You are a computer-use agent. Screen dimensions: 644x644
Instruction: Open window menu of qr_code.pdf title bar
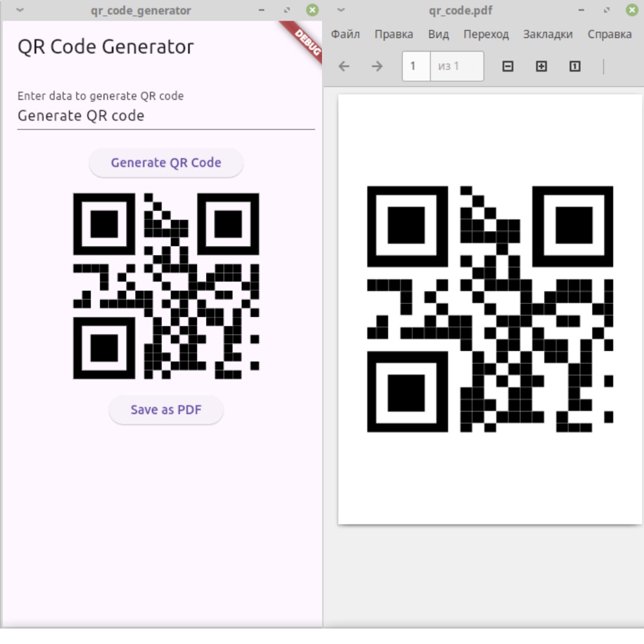pyautogui.click(x=341, y=10)
